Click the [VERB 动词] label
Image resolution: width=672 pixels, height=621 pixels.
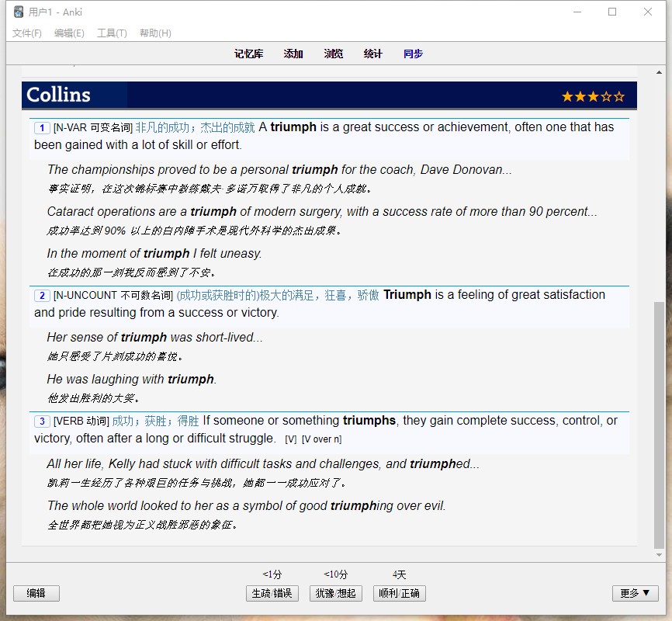pos(81,422)
